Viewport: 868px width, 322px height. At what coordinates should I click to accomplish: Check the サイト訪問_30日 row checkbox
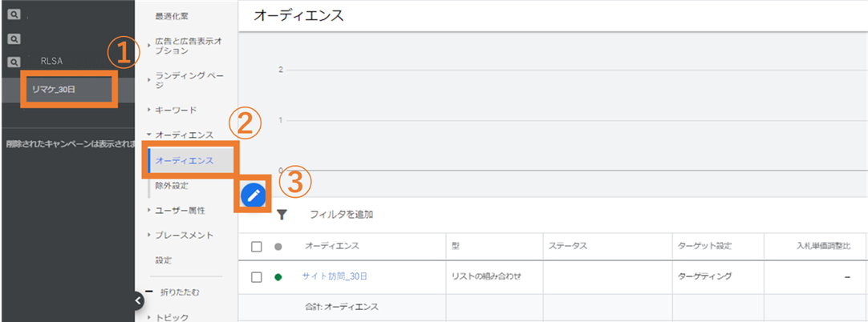(256, 277)
